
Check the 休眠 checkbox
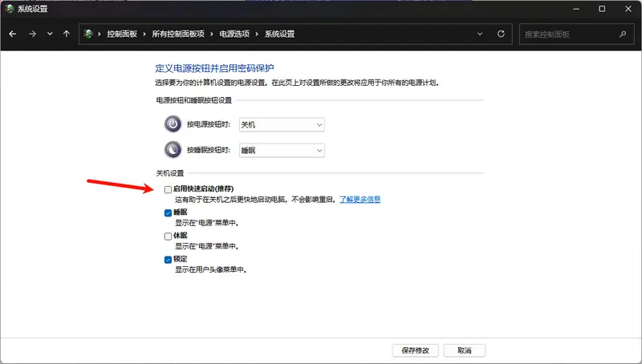pyautogui.click(x=168, y=236)
